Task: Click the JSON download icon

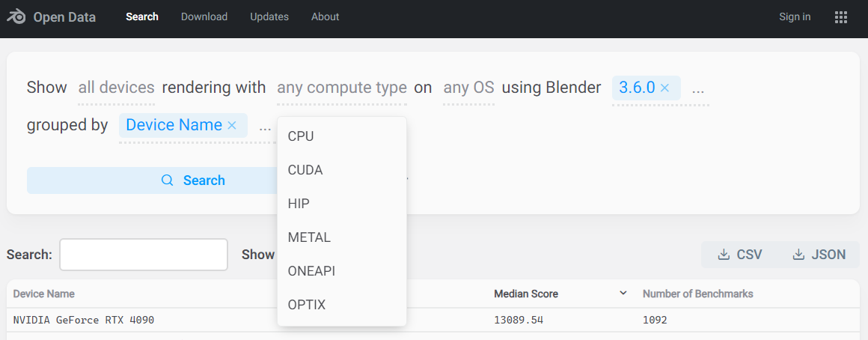Action: click(798, 255)
